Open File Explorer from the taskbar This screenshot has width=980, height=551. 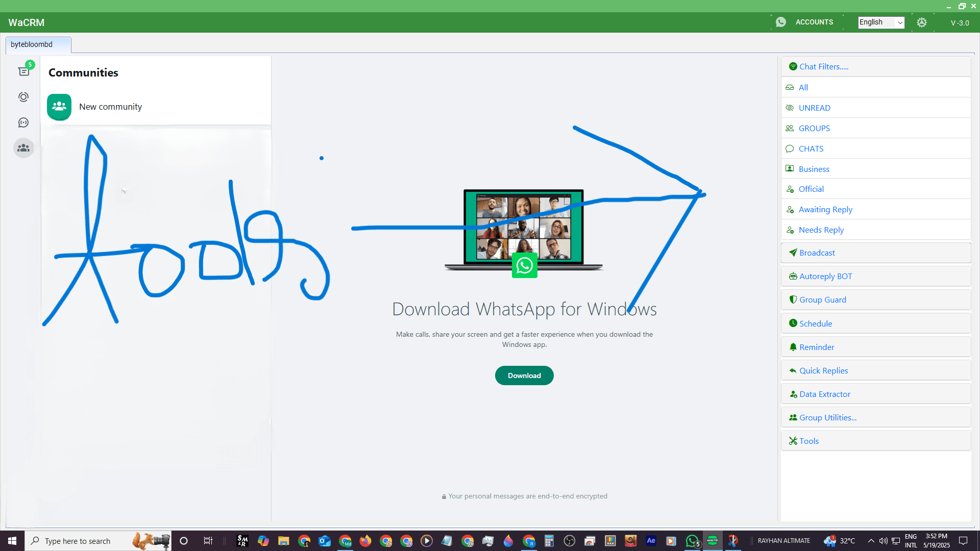pyautogui.click(x=284, y=541)
